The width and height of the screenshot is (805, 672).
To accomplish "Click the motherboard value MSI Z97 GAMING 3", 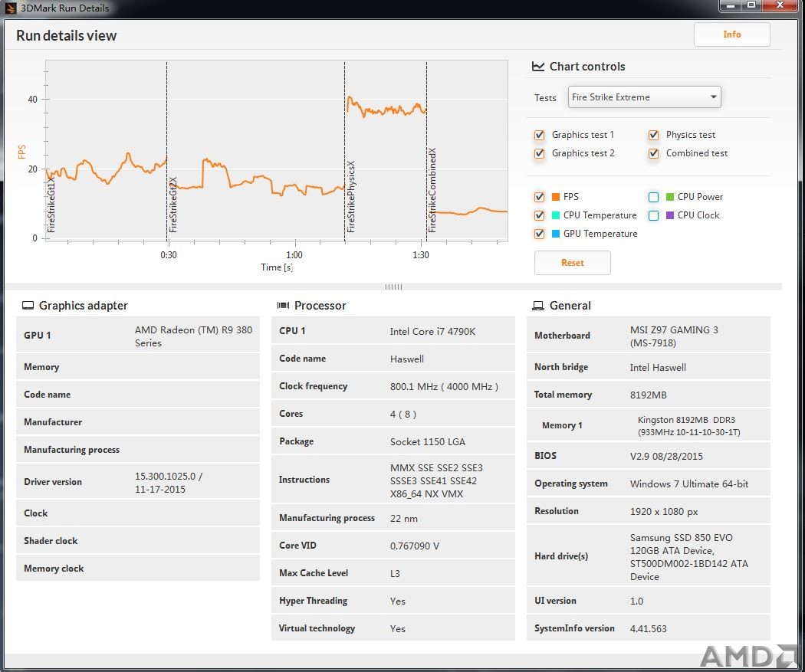I will coord(674,336).
